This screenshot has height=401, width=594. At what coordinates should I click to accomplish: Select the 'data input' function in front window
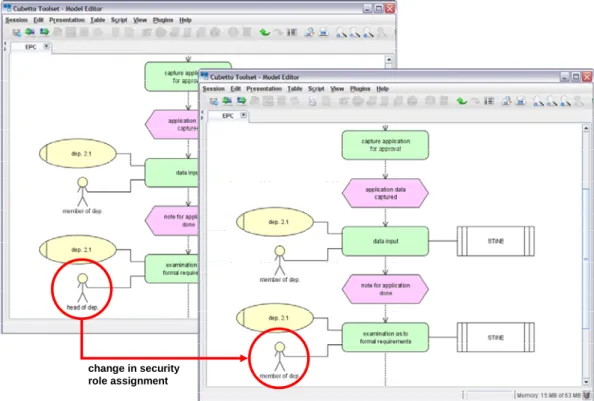tap(385, 241)
